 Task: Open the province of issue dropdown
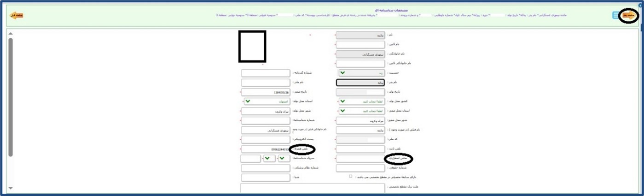tap(360, 111)
